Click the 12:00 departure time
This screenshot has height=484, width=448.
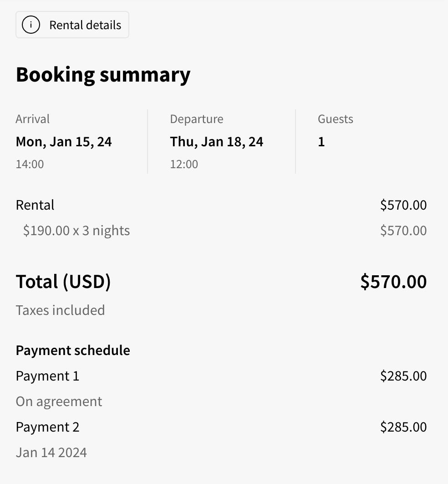click(184, 164)
